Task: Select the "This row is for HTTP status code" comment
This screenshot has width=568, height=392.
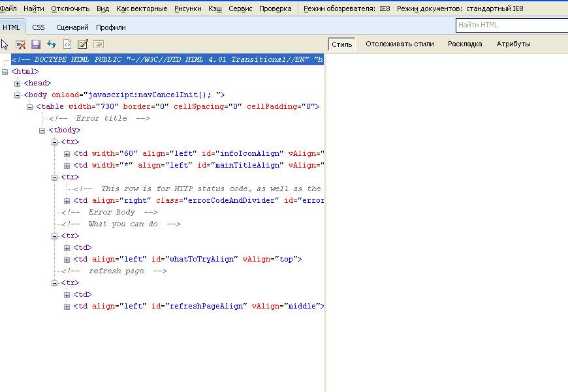Action: click(197, 189)
